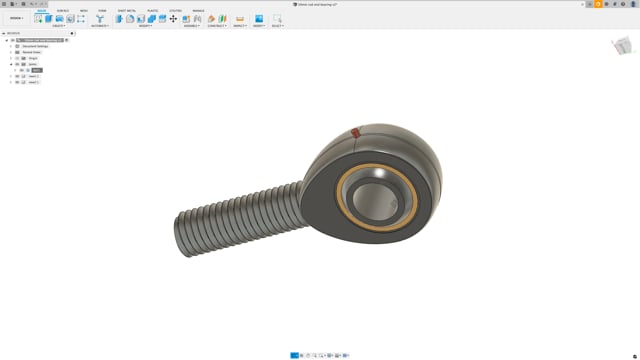Collapse the Joints folder
This screenshot has height=360, width=640.
[x=11, y=64]
